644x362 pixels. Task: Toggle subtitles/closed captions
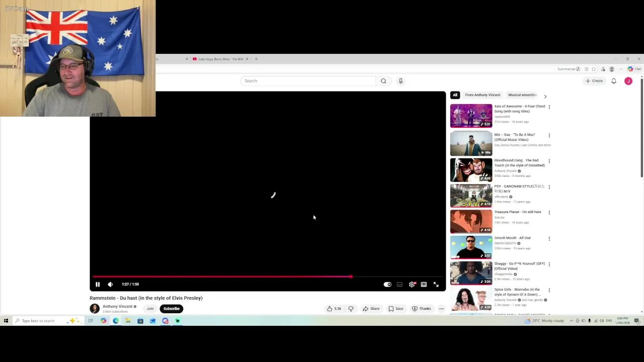pos(399,285)
